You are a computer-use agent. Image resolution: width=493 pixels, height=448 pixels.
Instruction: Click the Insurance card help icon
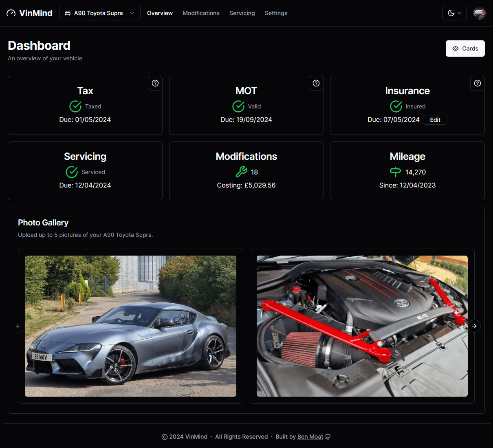point(478,83)
